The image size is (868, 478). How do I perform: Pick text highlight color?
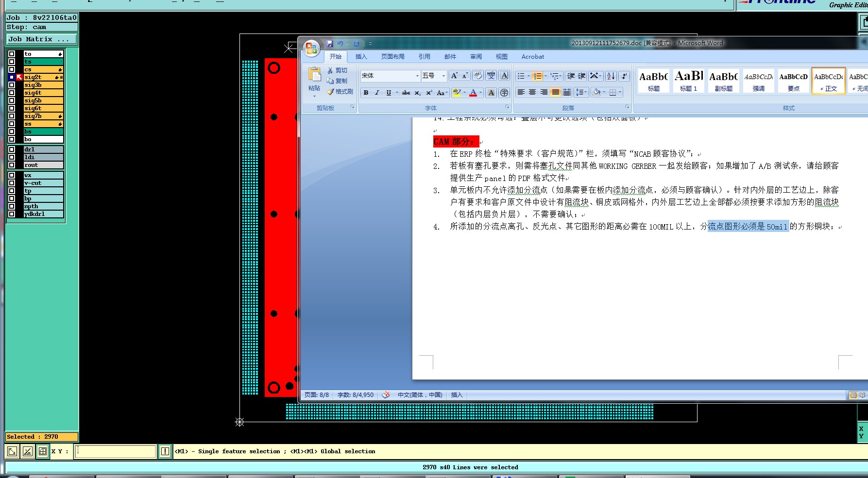coord(456,93)
